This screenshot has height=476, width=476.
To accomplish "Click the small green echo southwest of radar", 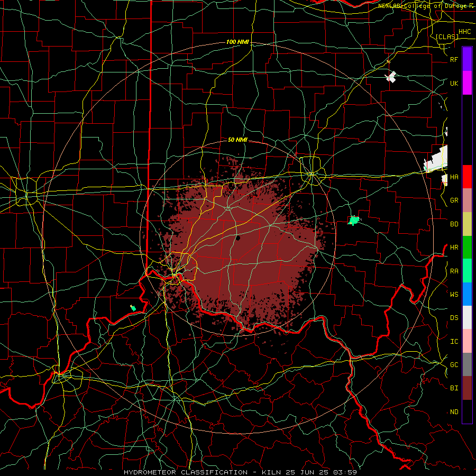I will point(133,308).
